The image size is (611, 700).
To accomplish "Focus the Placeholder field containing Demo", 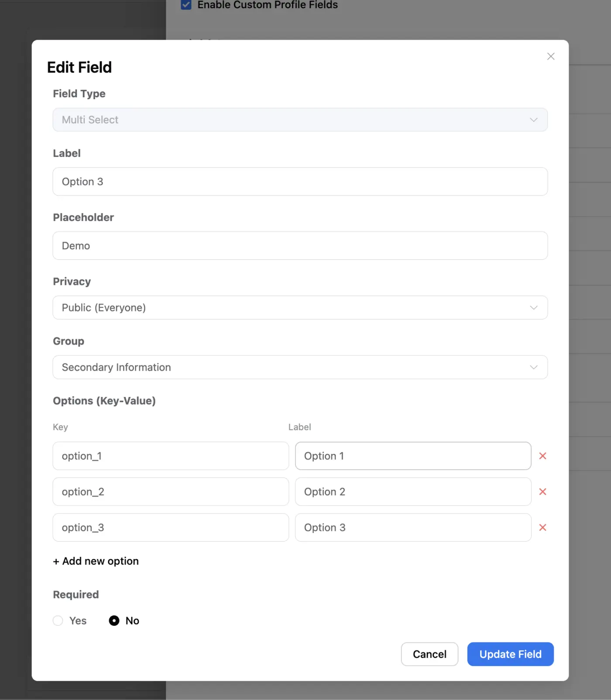I will pos(300,246).
